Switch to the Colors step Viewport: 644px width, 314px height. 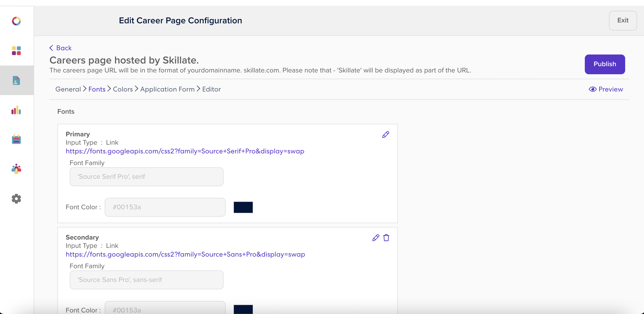point(123,89)
